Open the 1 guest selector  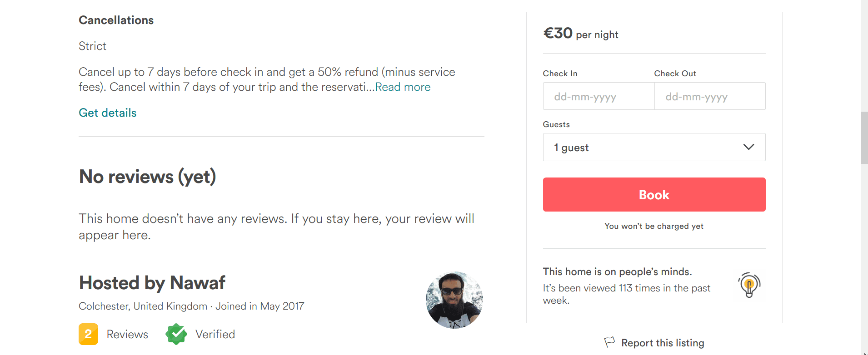click(x=654, y=147)
